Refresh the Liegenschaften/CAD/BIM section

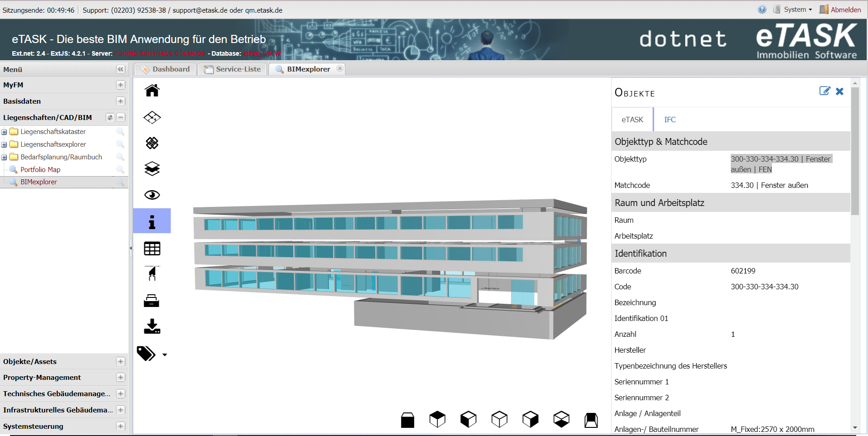[110, 117]
